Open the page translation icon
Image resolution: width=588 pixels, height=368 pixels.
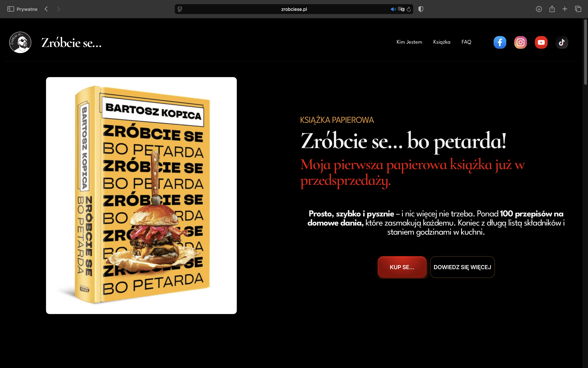tap(401, 9)
